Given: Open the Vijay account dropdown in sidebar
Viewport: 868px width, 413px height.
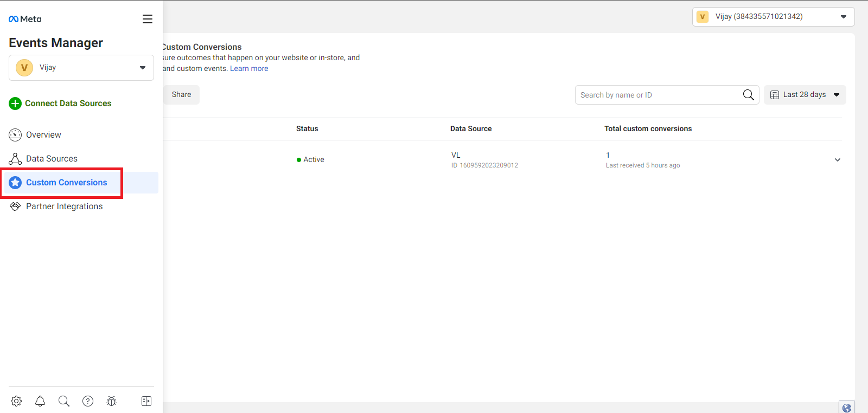Looking at the screenshot, I should pyautogui.click(x=81, y=68).
